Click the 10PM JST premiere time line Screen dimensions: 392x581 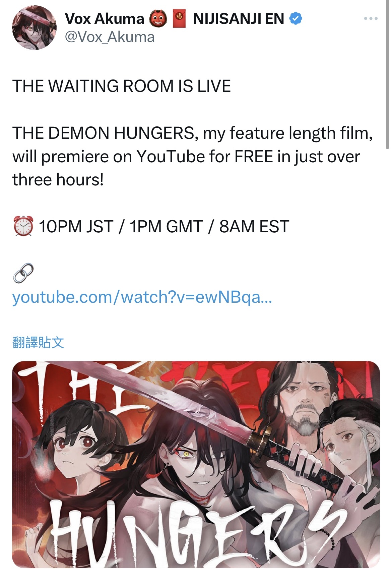(x=164, y=227)
